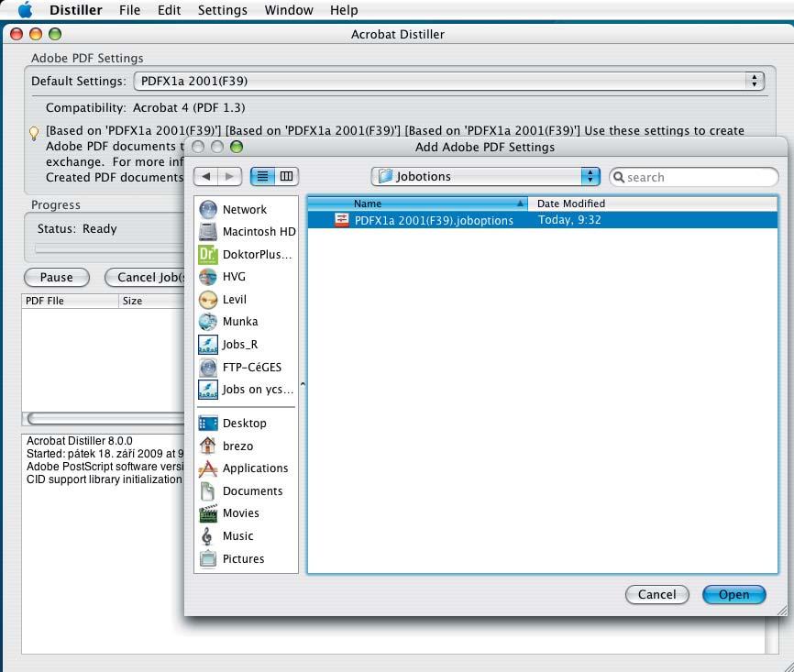This screenshot has height=672, width=794.
Task: Select Jobs on ycs share in sidebar
Action: click(246, 390)
